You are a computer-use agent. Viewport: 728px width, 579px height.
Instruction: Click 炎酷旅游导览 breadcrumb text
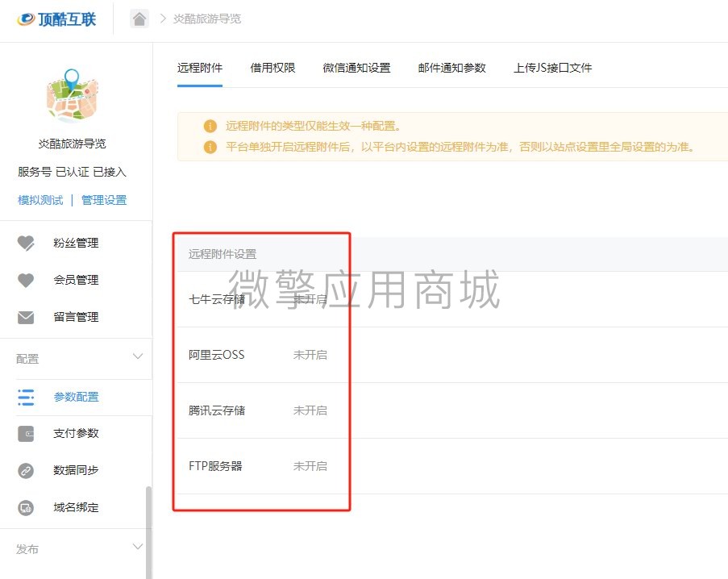tap(207, 19)
